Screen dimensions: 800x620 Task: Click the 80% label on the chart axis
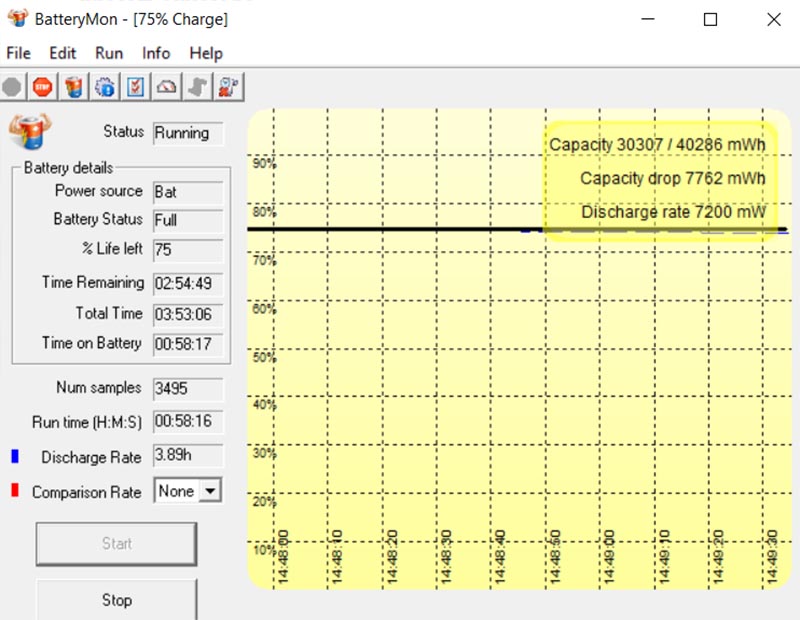pos(264,212)
